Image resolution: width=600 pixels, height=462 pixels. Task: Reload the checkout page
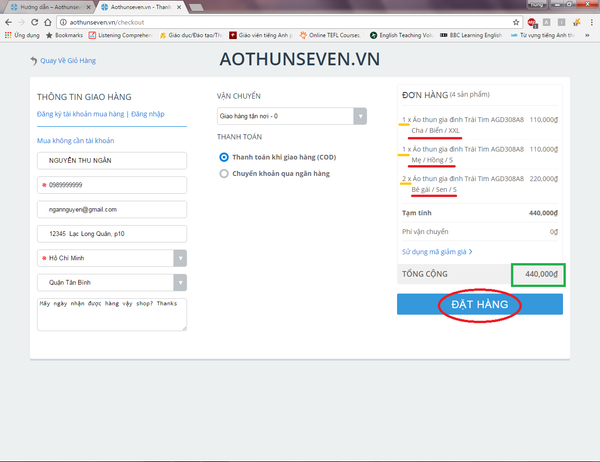[x=34, y=22]
